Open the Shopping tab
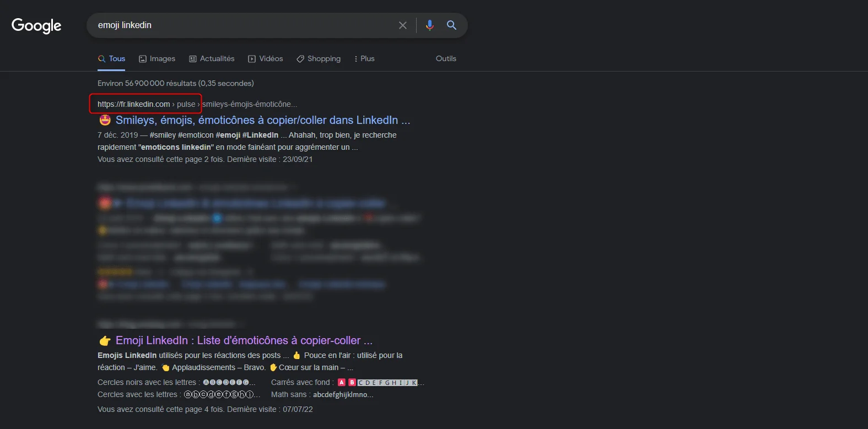868x429 pixels. coord(319,59)
